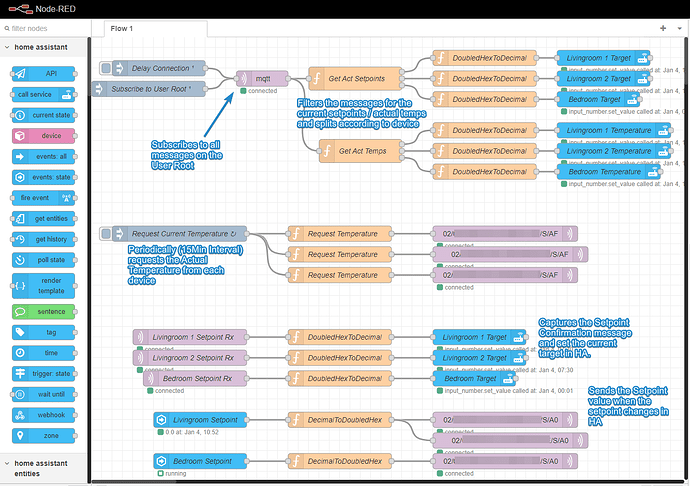This screenshot has height=486, width=690.
Task: Select the fire event palette node
Action: click(46, 198)
